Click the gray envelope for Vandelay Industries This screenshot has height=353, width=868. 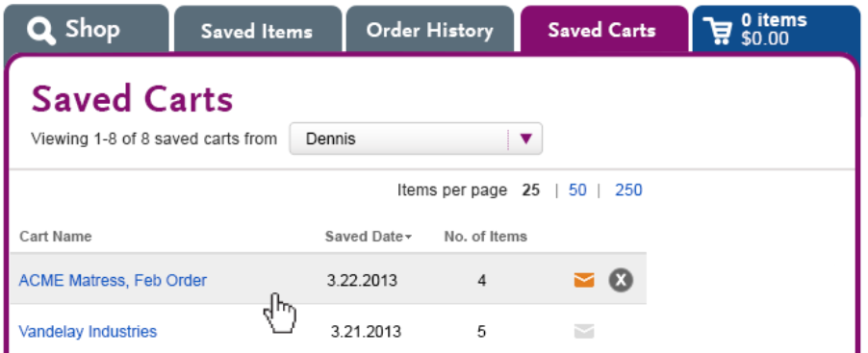[x=584, y=332]
